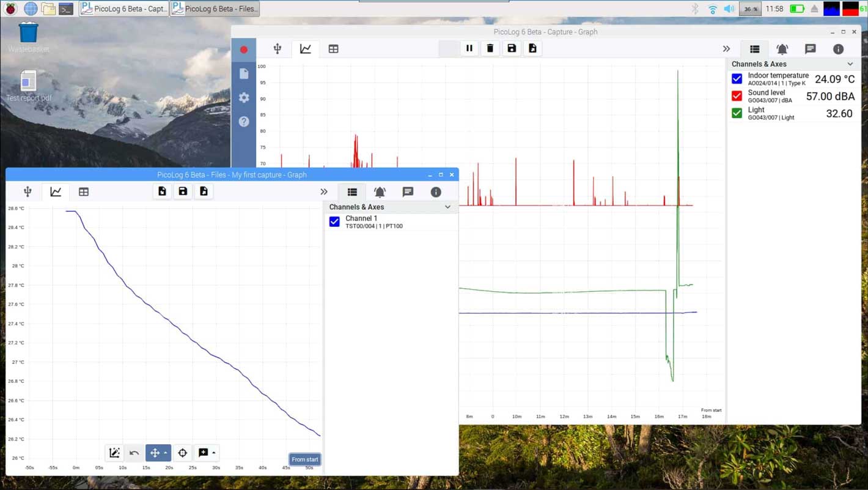
Task: Switch to PicoLog 6 Beta - Files taskbar item
Action: (x=215, y=9)
